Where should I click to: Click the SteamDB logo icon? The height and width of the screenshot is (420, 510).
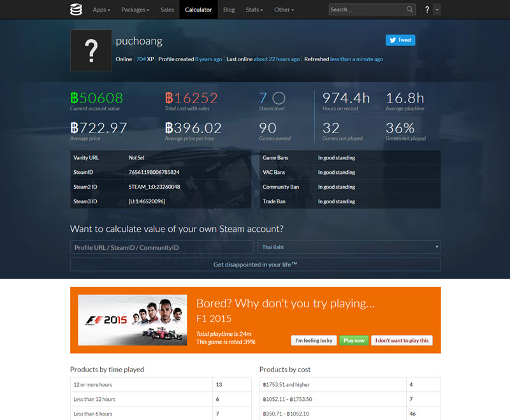coord(76,10)
